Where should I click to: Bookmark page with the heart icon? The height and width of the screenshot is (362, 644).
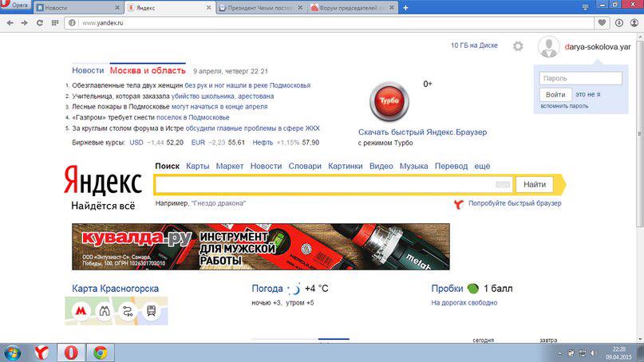602,23
